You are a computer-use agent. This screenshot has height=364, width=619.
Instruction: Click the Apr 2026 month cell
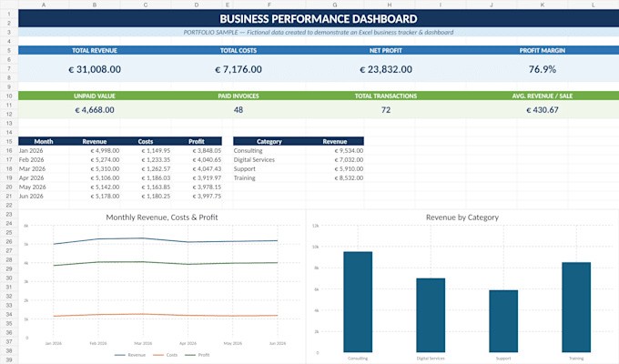click(44, 178)
